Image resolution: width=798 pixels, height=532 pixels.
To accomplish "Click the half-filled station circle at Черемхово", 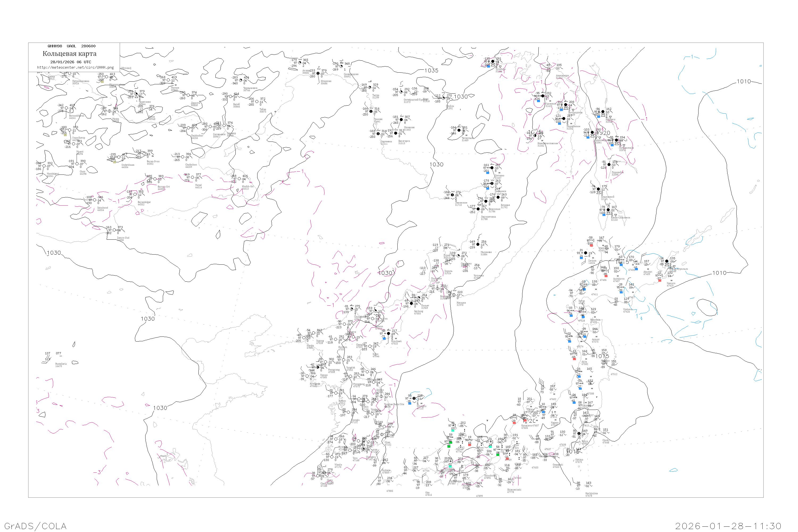I will click(136, 94).
